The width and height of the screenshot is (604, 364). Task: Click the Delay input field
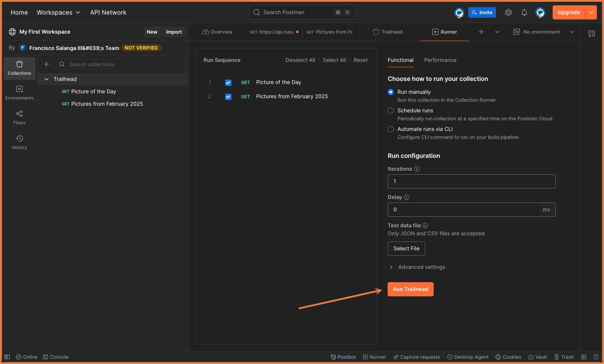(x=471, y=210)
